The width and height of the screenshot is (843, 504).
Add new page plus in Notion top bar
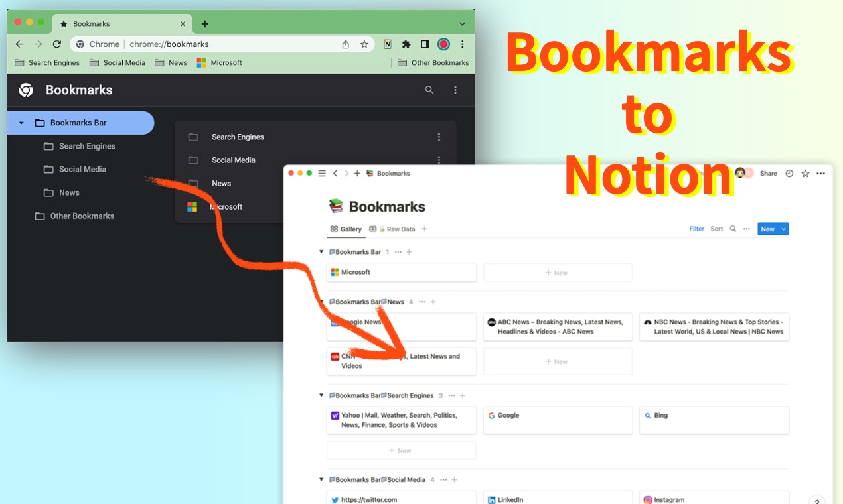(x=357, y=174)
